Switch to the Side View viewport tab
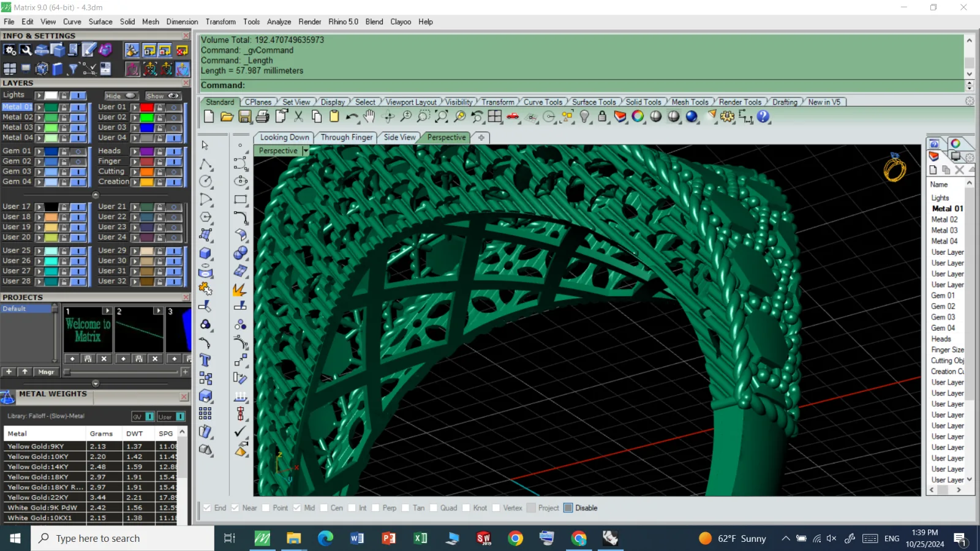 (x=399, y=137)
